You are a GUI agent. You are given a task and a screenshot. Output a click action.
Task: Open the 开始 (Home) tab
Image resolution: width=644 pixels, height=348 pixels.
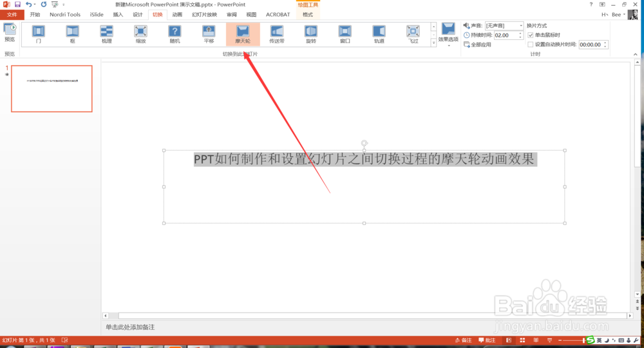coord(35,14)
